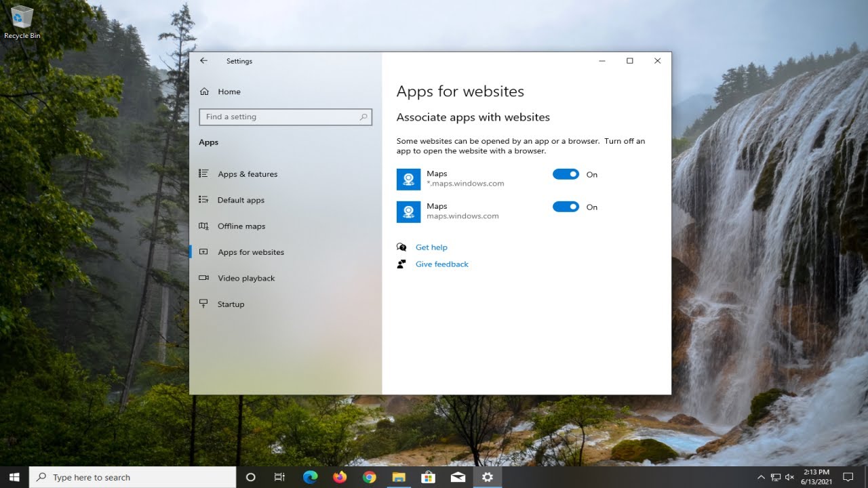
Task: Click the Apps for websites sidebar icon
Action: click(x=203, y=251)
